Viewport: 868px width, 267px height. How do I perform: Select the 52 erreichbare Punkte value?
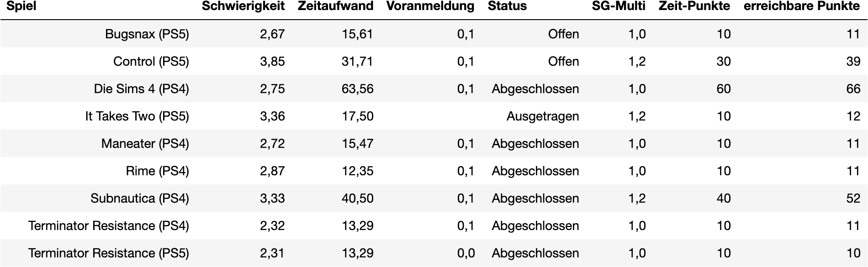(x=853, y=199)
